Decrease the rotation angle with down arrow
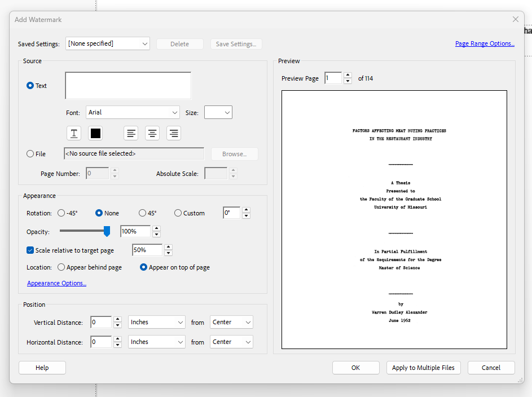This screenshot has width=532, height=397. 246,216
